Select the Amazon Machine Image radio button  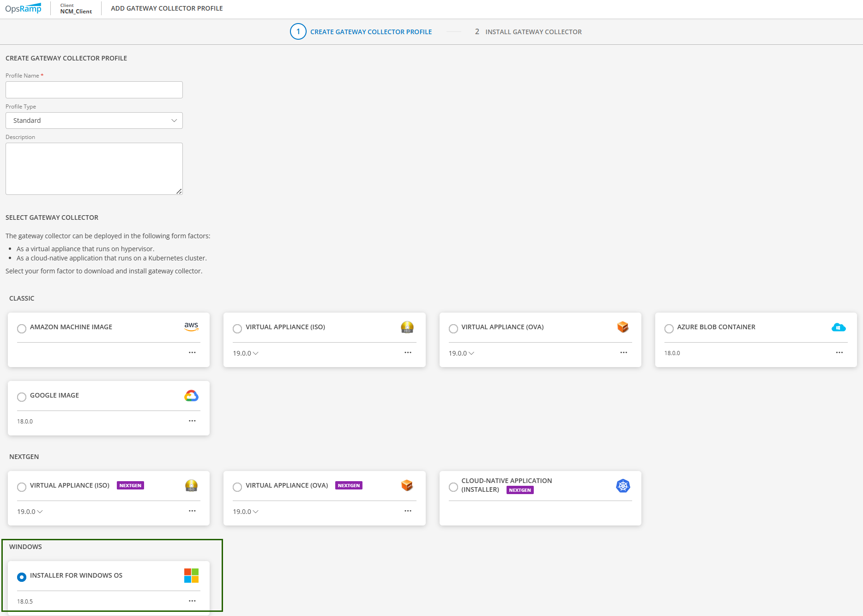[x=22, y=329]
